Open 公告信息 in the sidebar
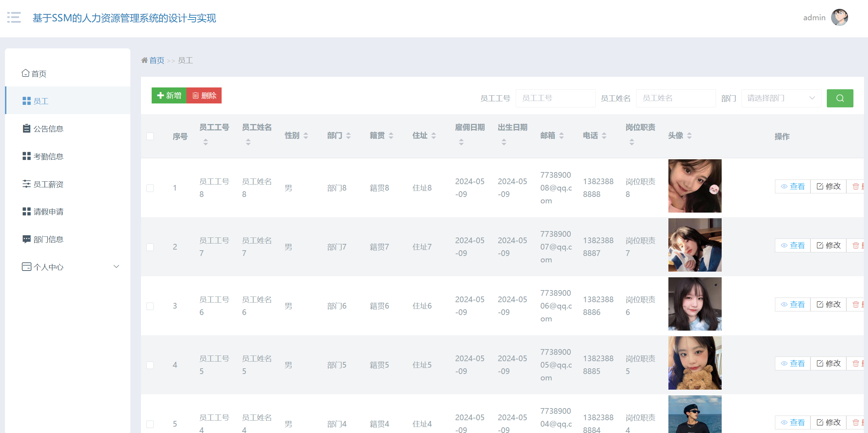868x433 pixels. [48, 129]
